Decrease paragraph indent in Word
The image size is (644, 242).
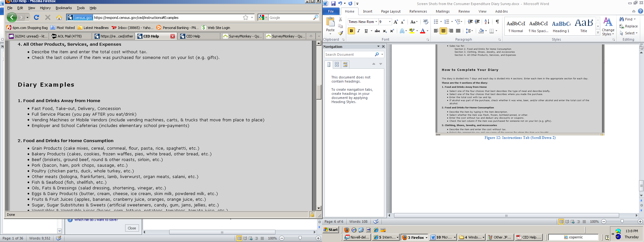[x=470, y=22]
